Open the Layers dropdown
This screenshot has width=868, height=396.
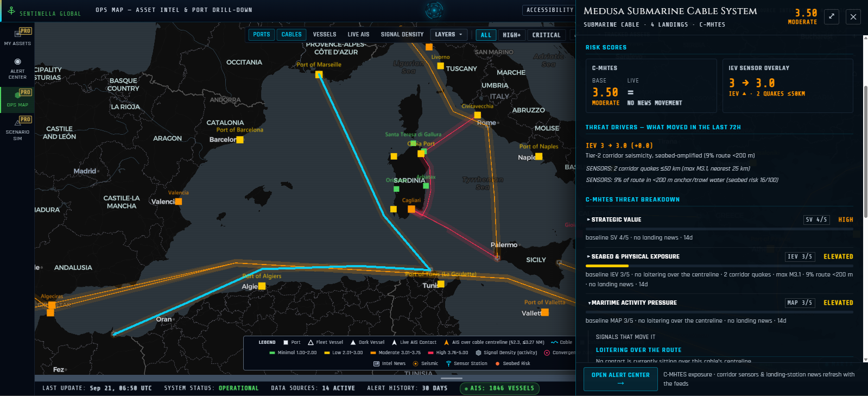pos(448,35)
